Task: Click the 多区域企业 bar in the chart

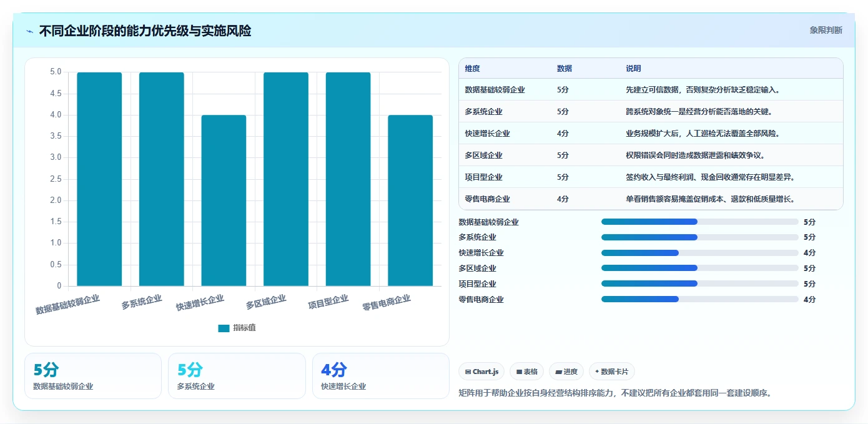Action: pos(286,179)
